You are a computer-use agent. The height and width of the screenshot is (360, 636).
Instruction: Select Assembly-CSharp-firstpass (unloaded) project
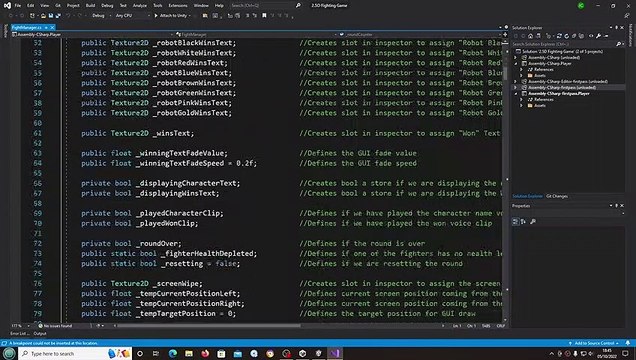coord(562,88)
